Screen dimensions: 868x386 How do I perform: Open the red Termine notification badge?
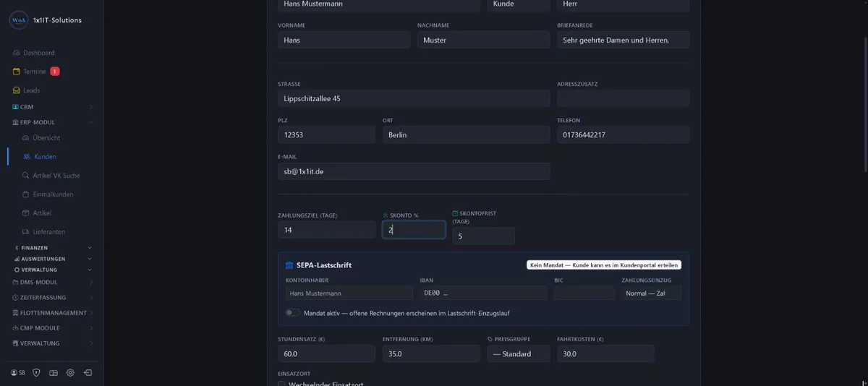55,72
